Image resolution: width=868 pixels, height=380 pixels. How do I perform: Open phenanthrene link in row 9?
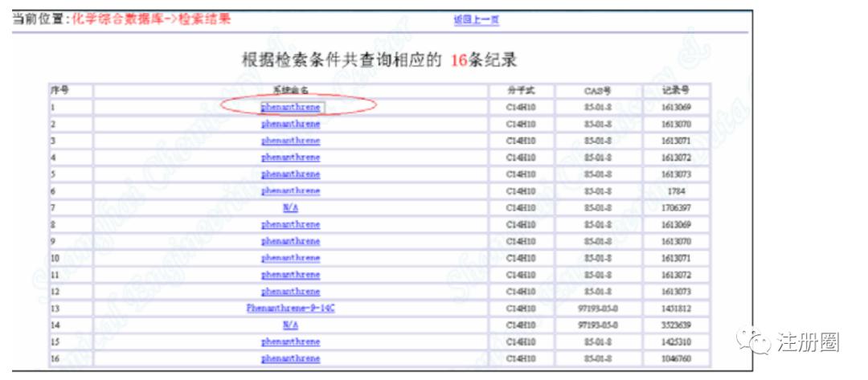pyautogui.click(x=291, y=241)
